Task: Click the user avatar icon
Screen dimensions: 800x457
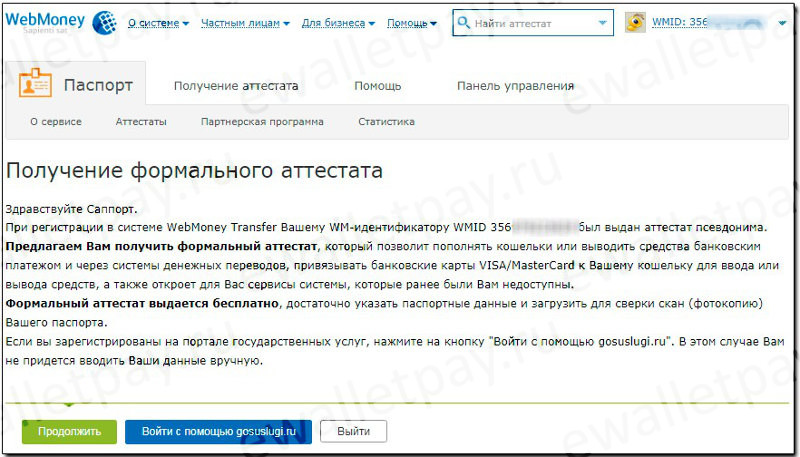Action: [x=635, y=23]
